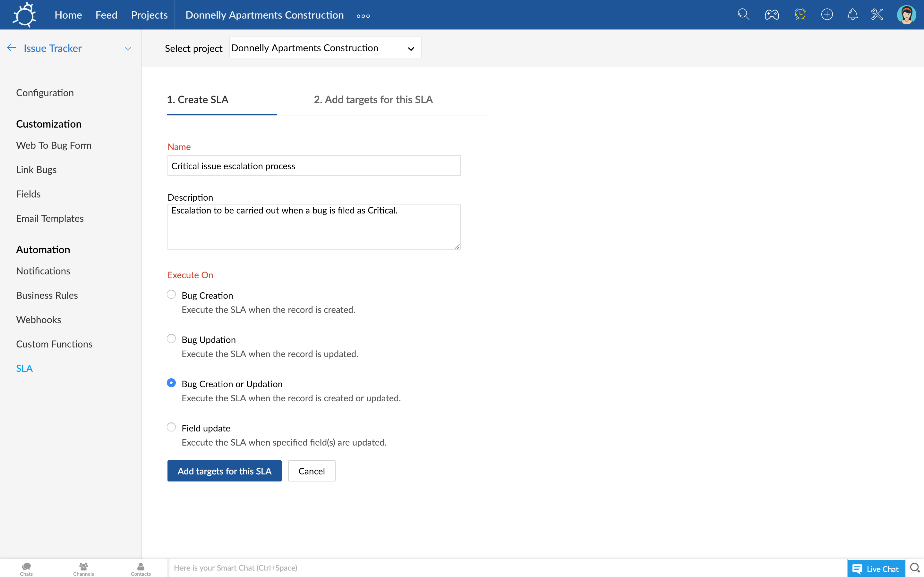This screenshot has height=577, width=924.
Task: Select the Bug Creation radio button
Action: (x=171, y=294)
